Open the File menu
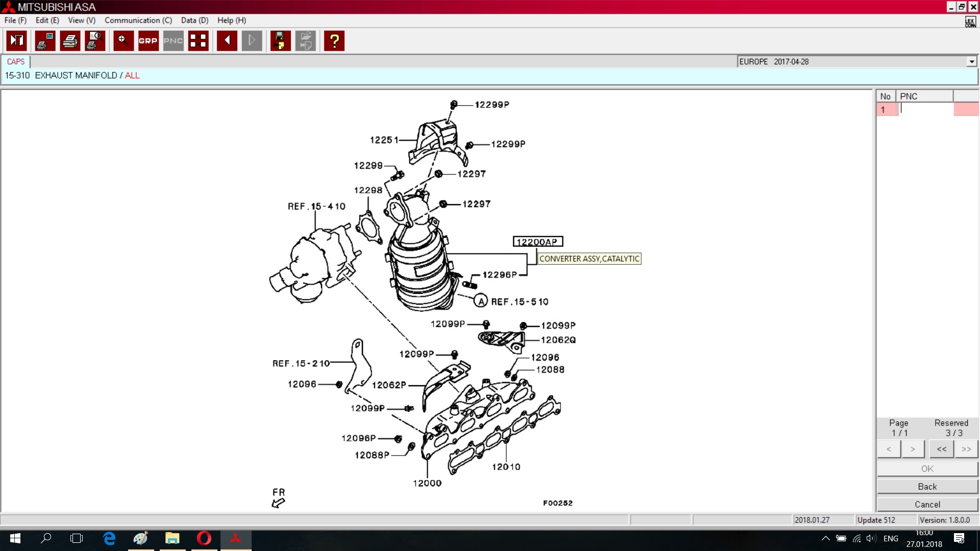 [x=15, y=20]
